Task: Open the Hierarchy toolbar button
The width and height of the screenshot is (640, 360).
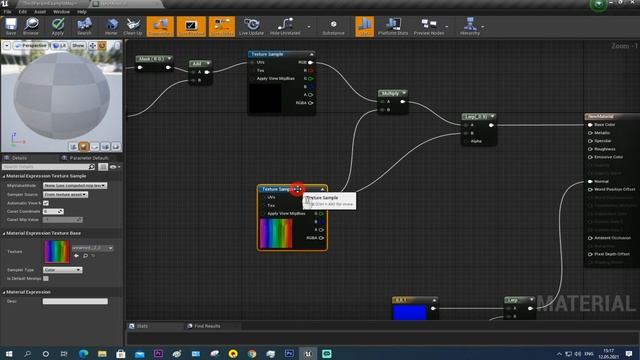Action: point(470,26)
